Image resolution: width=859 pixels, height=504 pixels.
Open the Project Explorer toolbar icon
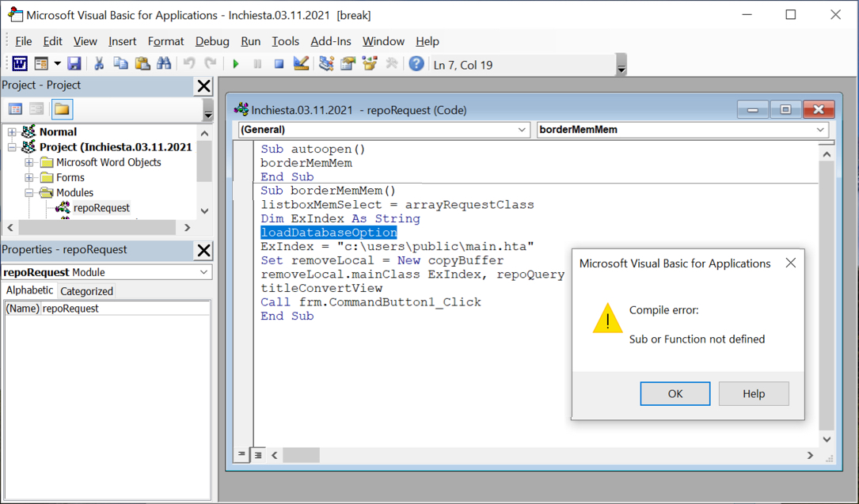(326, 64)
